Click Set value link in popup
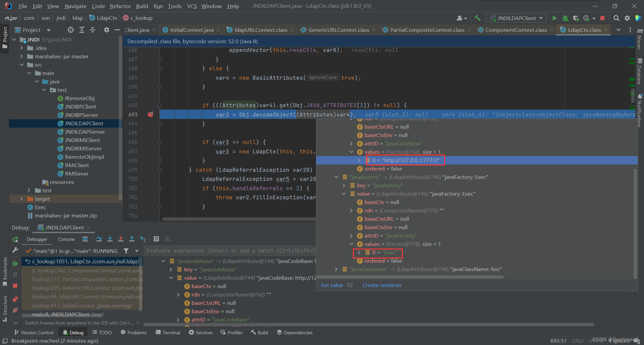644x345 pixels. 332,285
